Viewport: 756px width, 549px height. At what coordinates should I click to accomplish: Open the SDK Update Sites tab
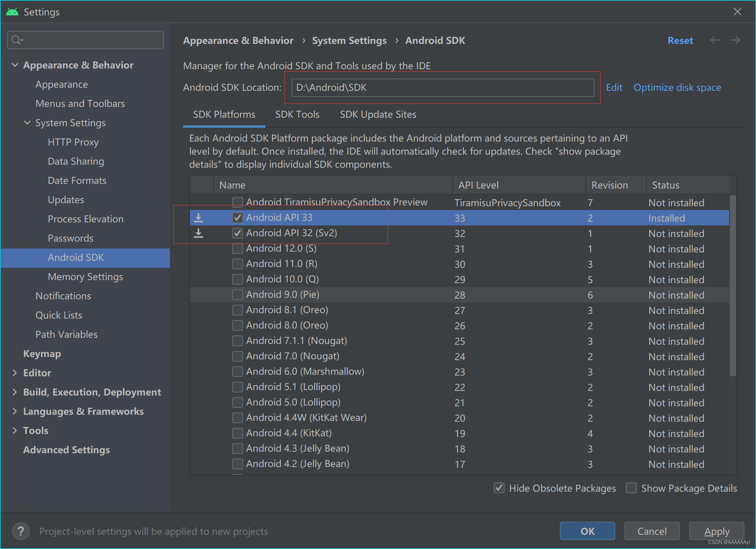coord(378,115)
